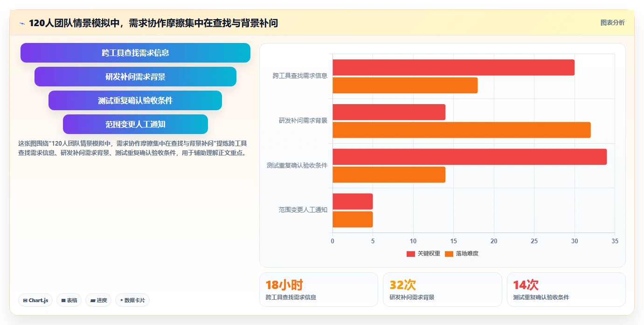The width and height of the screenshot is (644, 325).
Task: Click the 表格 tag chip
Action: pyautogui.click(x=69, y=300)
